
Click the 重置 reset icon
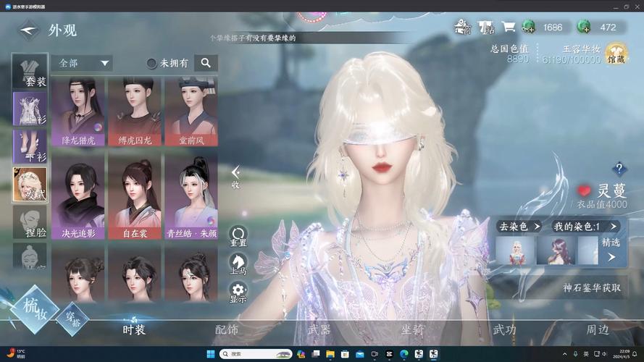238,237
